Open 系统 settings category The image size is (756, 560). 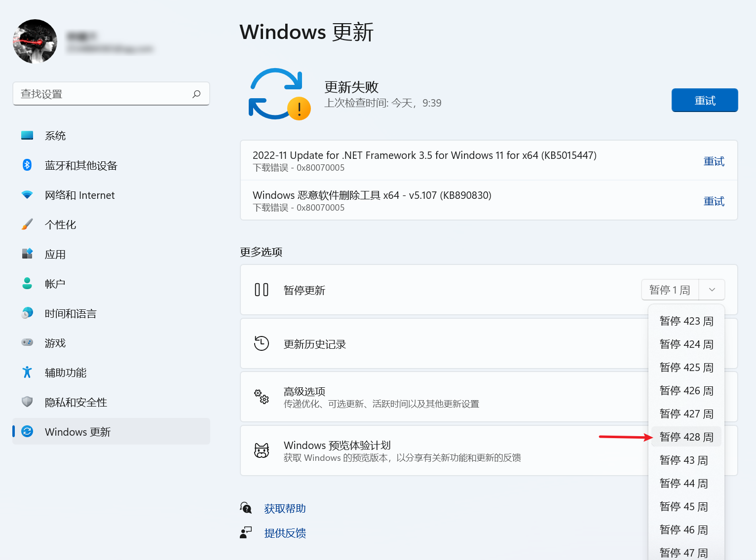[111, 136]
